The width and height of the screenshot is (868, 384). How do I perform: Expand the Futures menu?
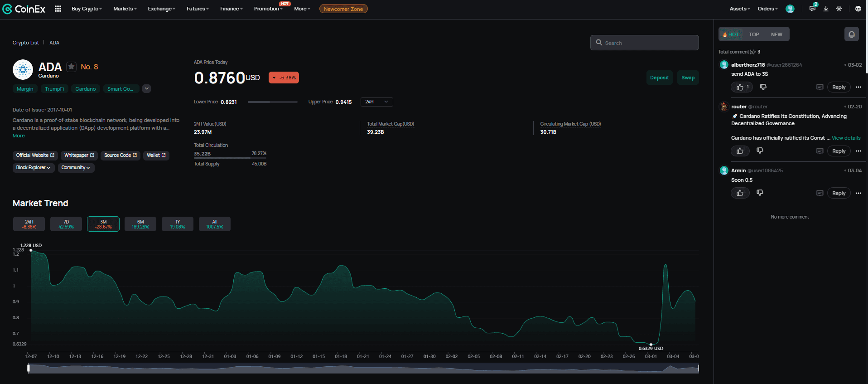(198, 9)
